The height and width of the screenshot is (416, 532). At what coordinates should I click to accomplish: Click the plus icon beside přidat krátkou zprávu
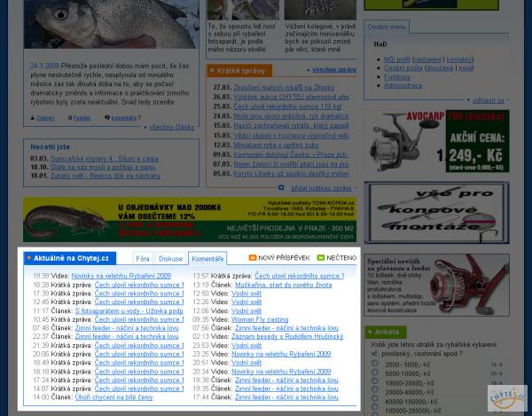281,188
